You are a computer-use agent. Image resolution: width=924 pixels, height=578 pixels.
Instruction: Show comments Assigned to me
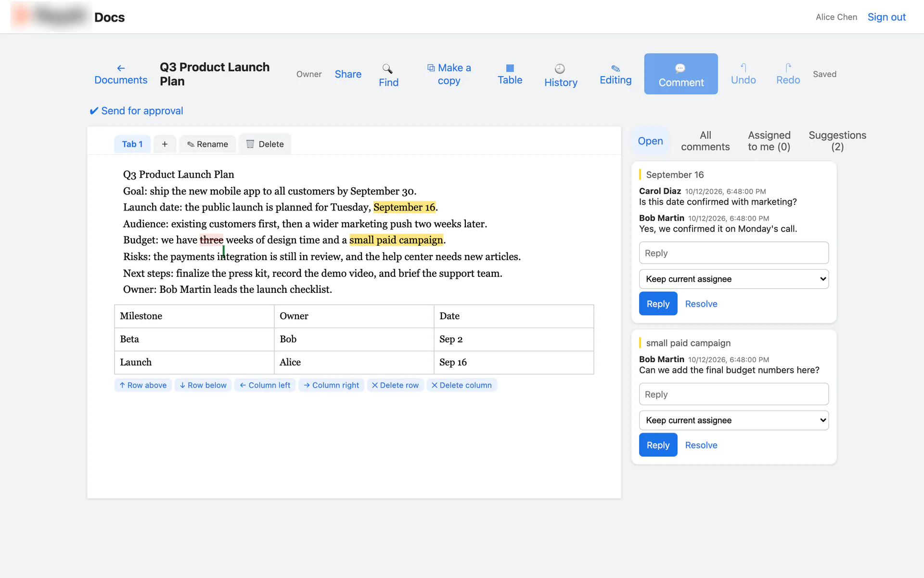769,141
